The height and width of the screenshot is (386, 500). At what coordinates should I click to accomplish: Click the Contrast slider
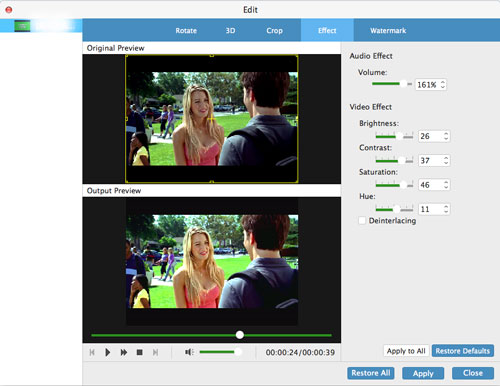coord(394,160)
